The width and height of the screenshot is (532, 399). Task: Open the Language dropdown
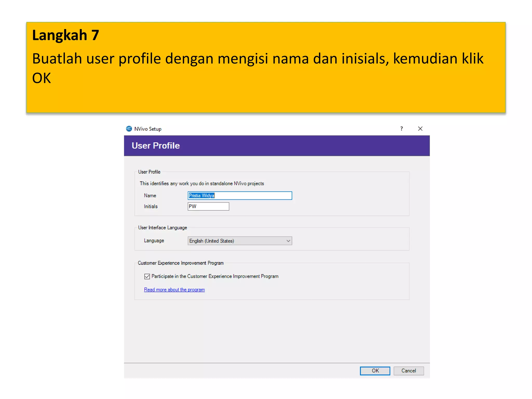240,241
